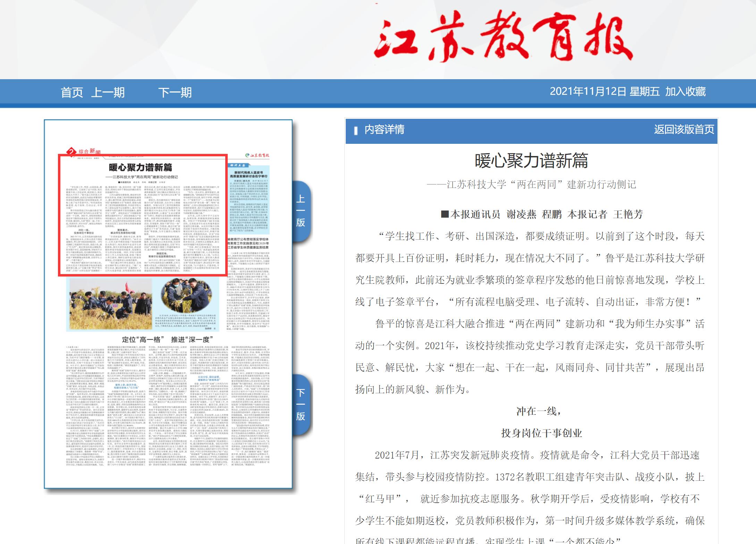756x544 pixels.
Task: Click the 暖心聚力谱新篇 title in detail panel
Action: click(x=531, y=161)
